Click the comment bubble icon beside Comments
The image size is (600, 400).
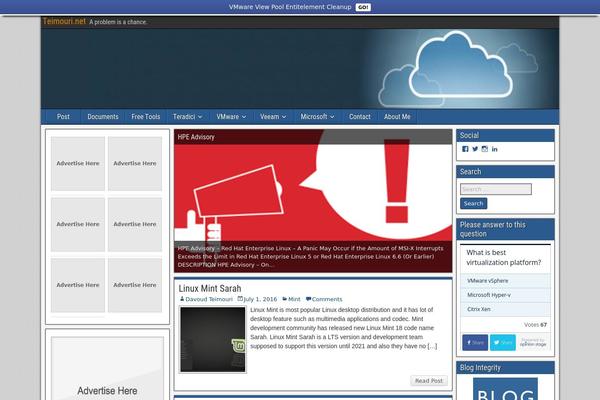tap(308, 299)
